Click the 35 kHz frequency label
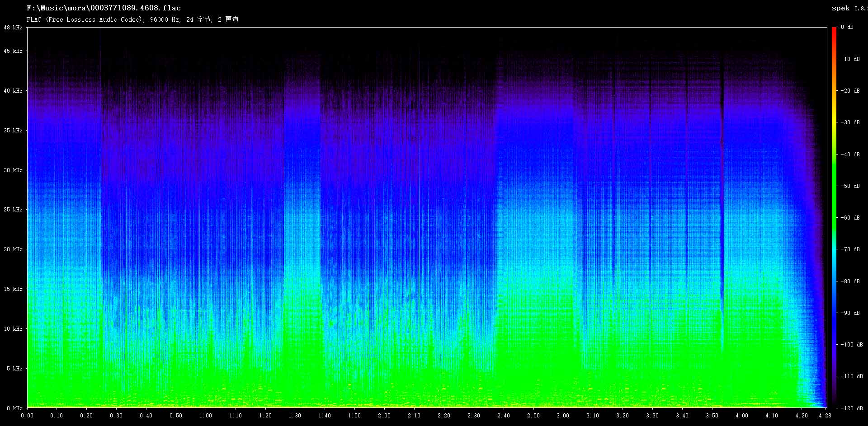This screenshot has width=868, height=426. [13, 131]
